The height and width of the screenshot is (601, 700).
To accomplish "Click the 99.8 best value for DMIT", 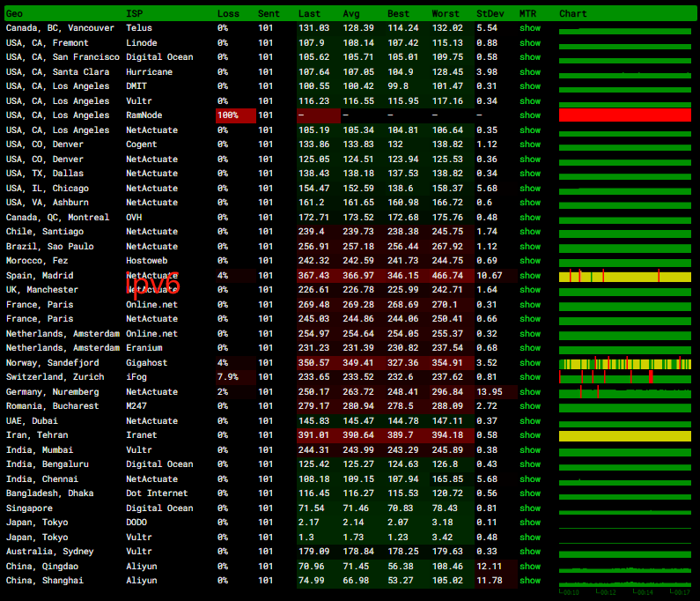I will pyautogui.click(x=398, y=86).
